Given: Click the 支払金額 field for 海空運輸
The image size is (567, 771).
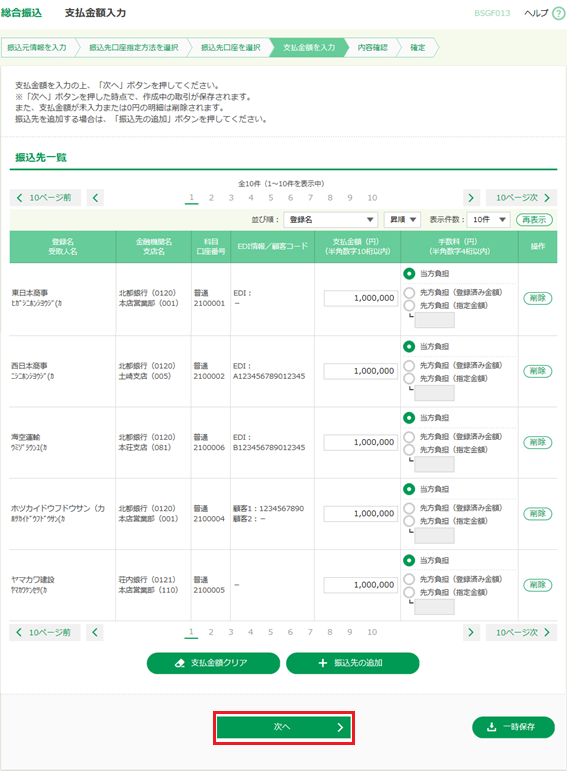Looking at the screenshot, I should tap(360, 443).
